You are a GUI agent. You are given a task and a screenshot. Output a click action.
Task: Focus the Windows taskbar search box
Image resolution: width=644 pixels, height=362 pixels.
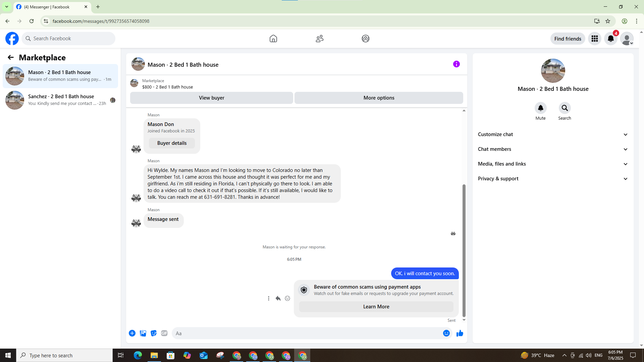pyautogui.click(x=64, y=355)
